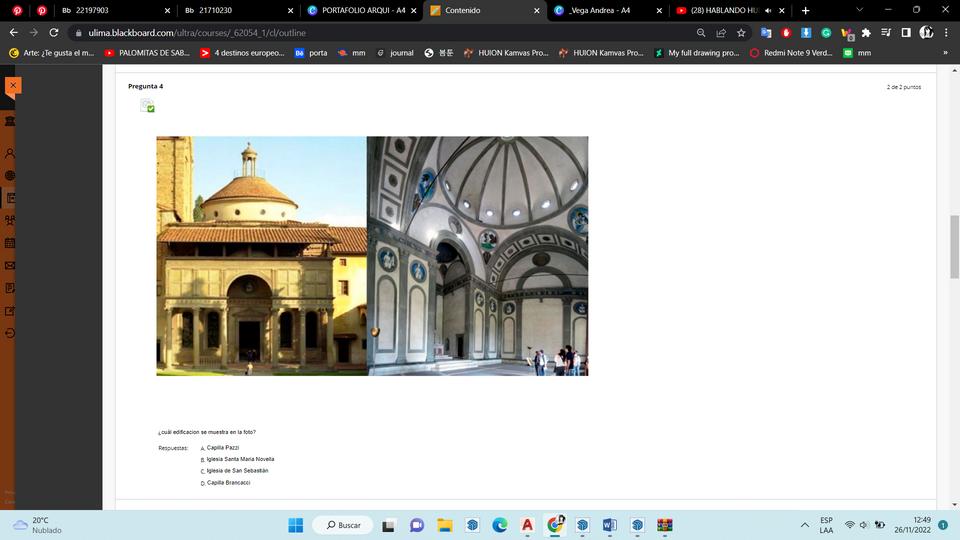Viewport: 960px width, 540px height.
Task: Open the blue downloader extension icon
Action: pyautogui.click(x=806, y=32)
